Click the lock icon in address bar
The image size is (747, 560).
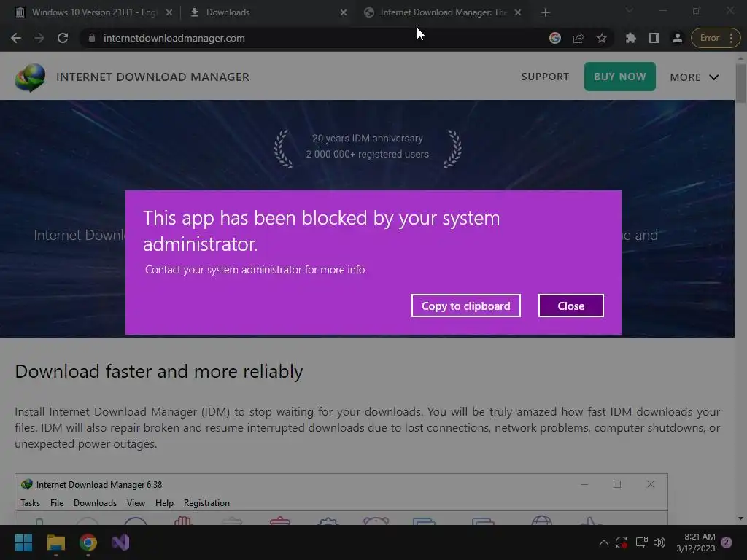[x=92, y=38]
